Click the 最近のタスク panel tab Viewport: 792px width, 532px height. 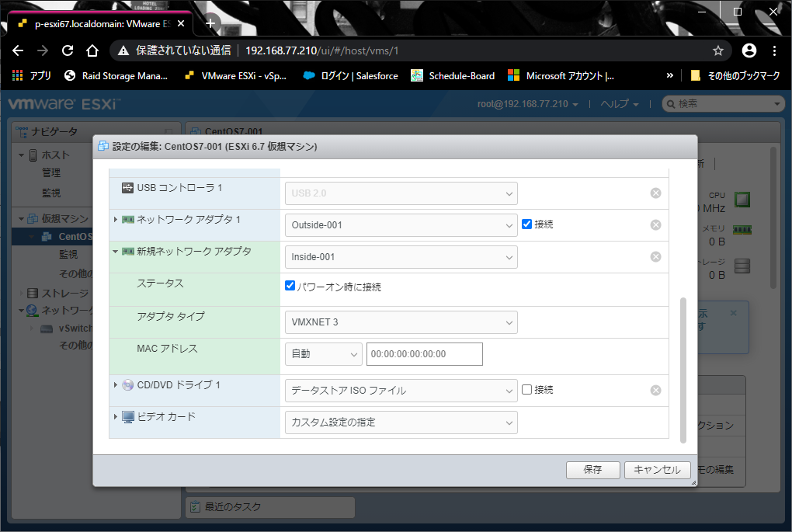(271, 506)
